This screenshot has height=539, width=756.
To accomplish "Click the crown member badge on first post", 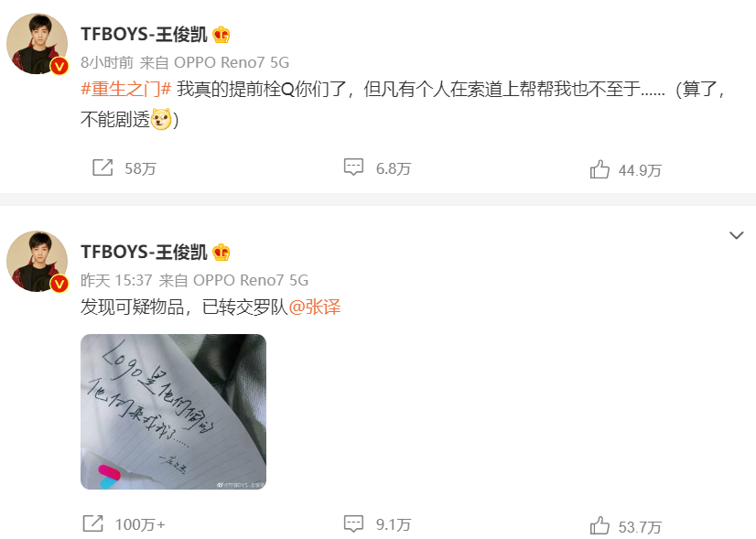I will point(221,35).
